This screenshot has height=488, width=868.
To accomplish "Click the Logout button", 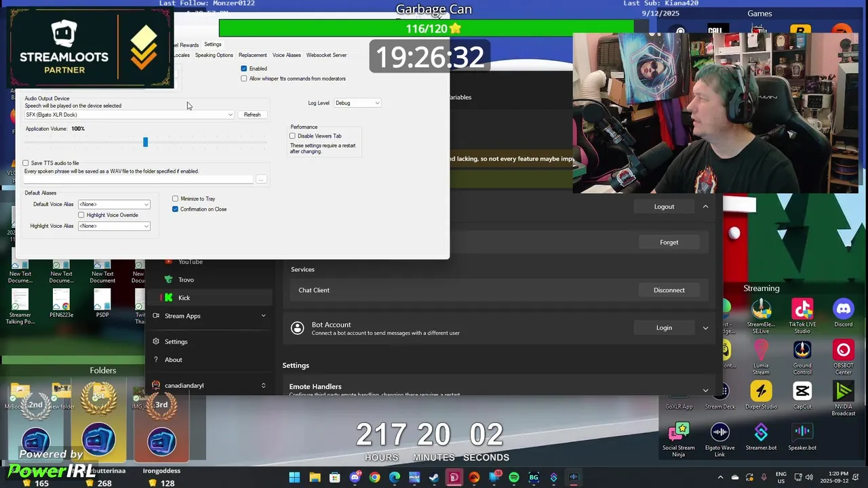I will click(x=664, y=207).
